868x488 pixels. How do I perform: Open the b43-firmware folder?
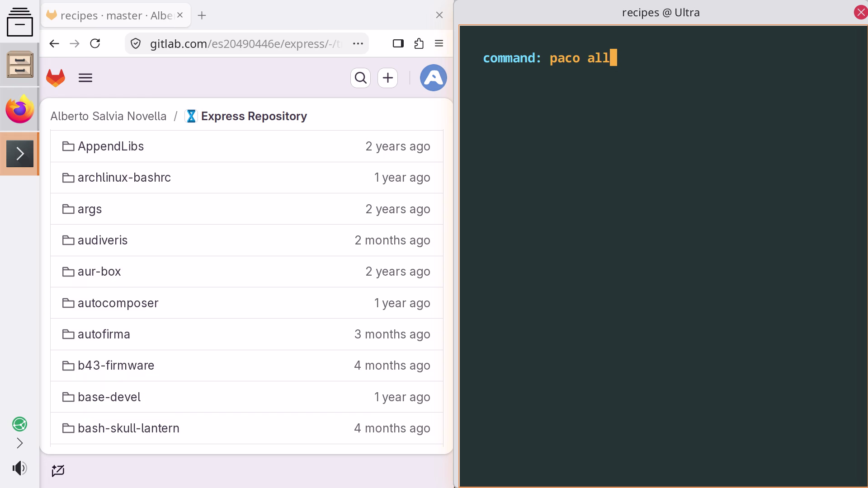[116, 366]
